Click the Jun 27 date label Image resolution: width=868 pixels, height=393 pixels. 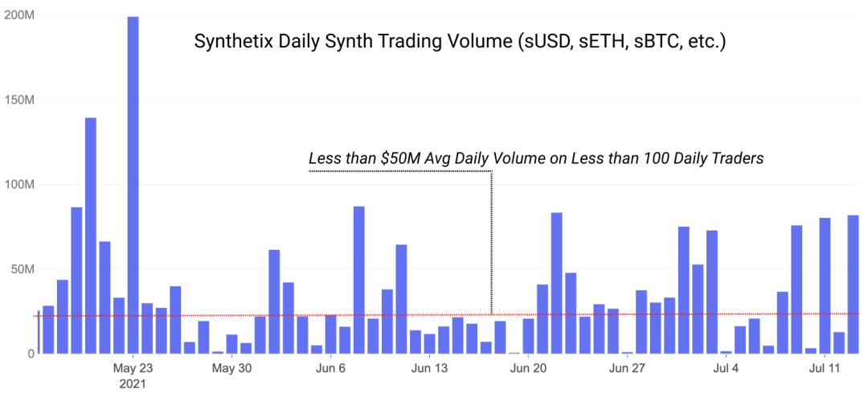tap(627, 368)
